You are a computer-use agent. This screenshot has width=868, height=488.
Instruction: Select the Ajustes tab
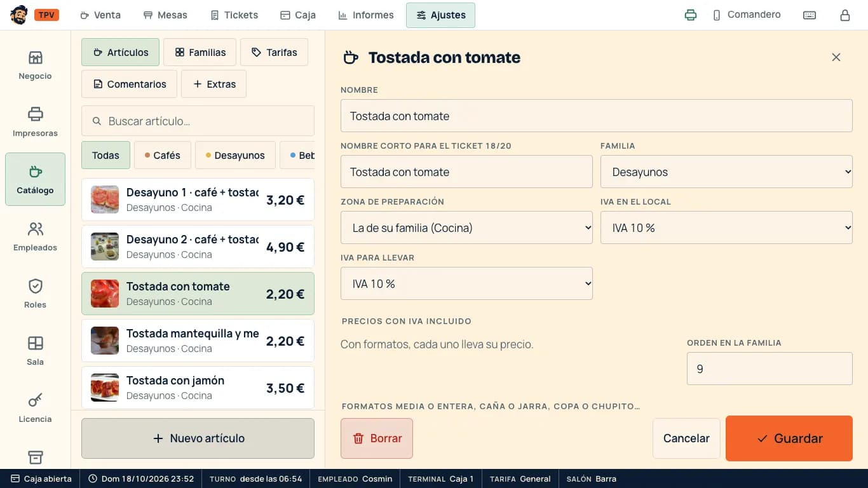[x=440, y=15]
